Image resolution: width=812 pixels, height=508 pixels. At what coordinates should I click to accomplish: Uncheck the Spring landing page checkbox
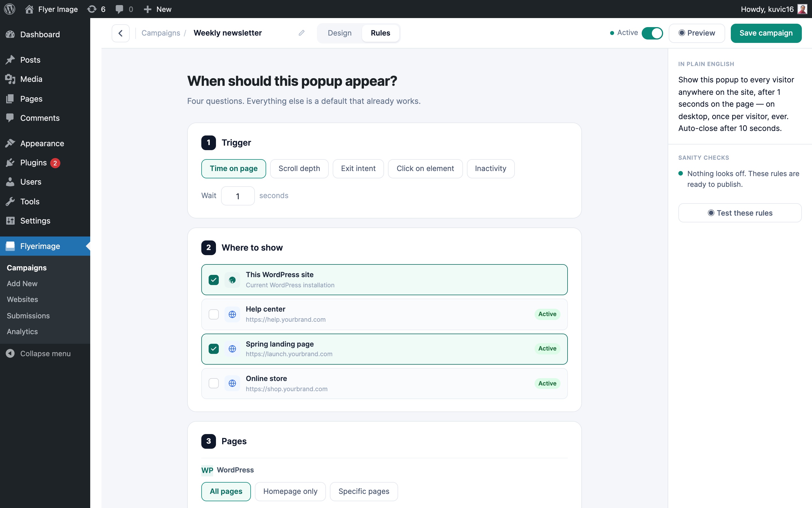(213, 349)
